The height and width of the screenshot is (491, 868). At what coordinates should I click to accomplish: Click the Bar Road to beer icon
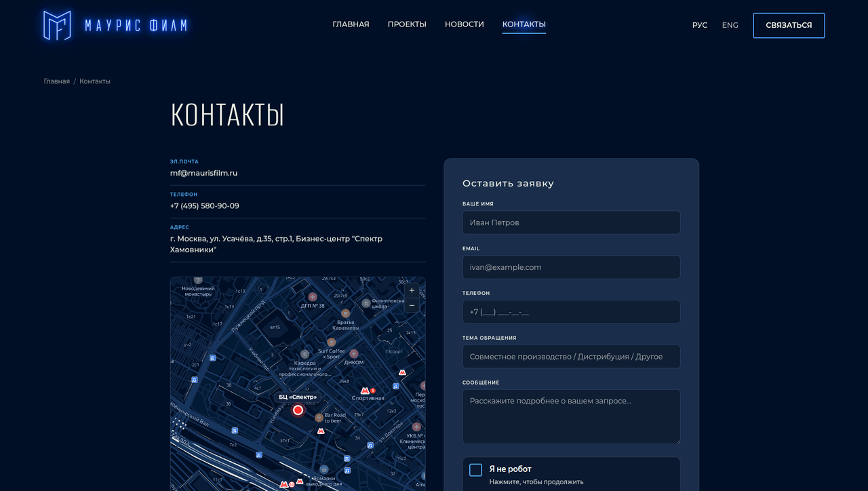point(319,418)
